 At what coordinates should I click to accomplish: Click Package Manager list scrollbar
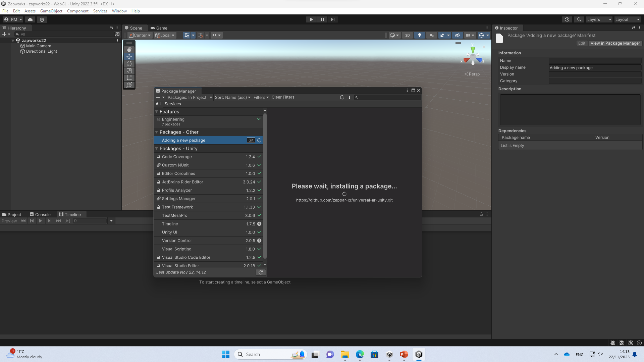coord(265,186)
